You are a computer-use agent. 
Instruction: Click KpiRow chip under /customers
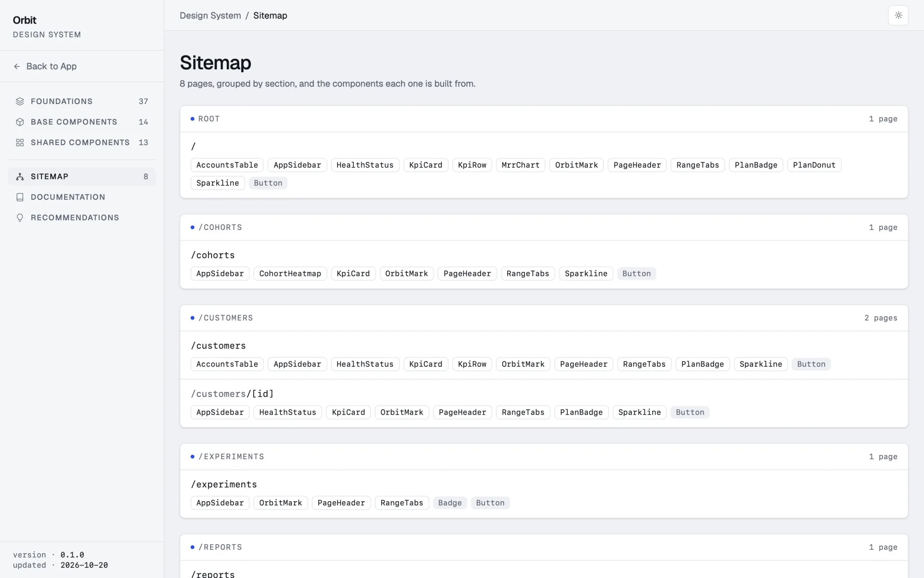coord(472,364)
